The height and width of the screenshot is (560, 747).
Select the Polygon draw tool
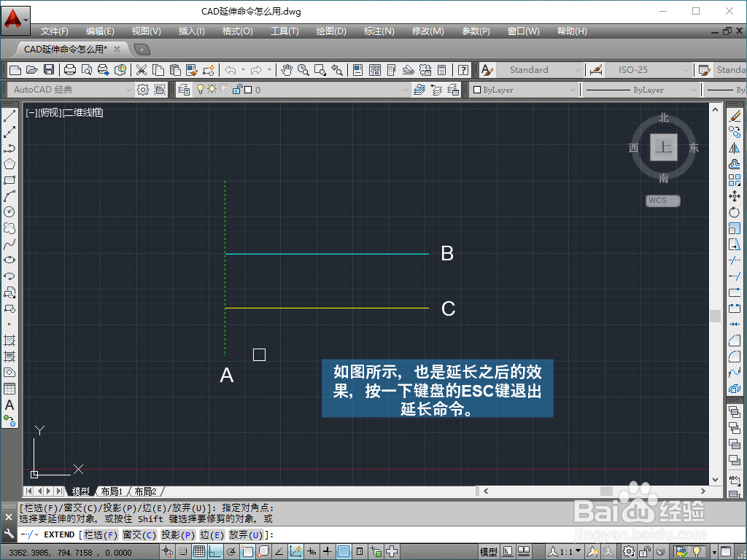tap(9, 164)
